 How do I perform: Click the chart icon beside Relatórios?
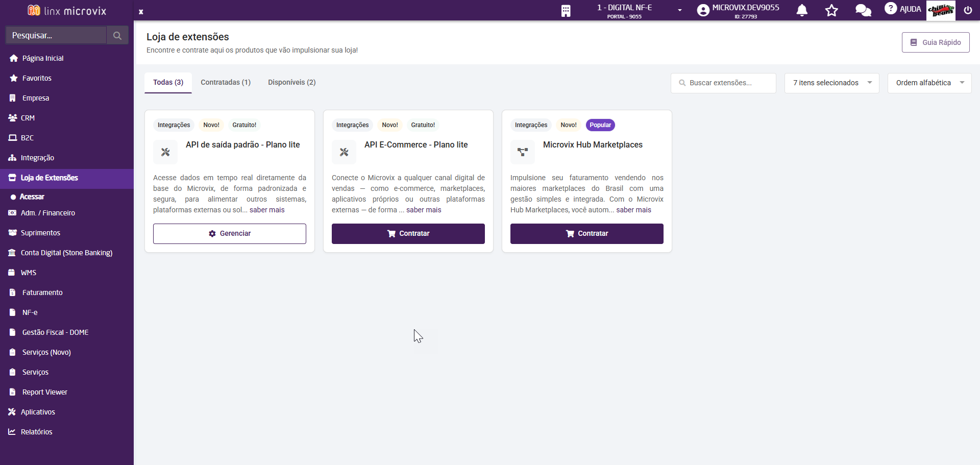pos(12,432)
